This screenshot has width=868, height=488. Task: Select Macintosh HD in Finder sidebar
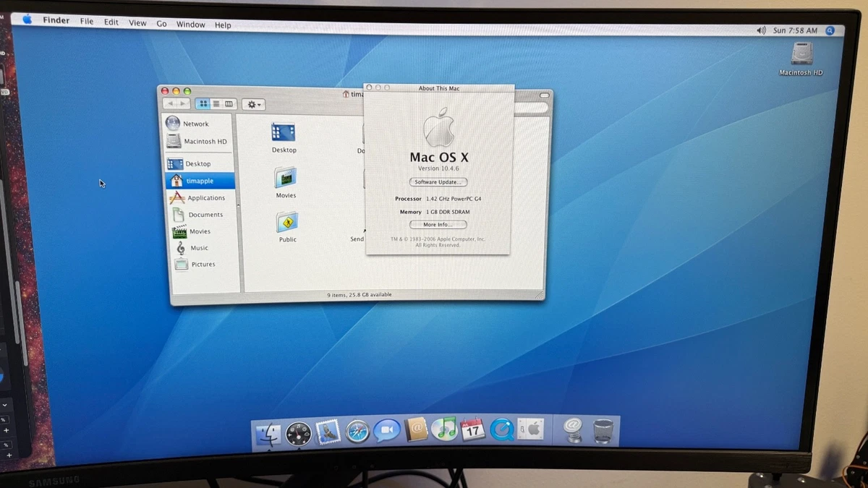[x=199, y=142]
